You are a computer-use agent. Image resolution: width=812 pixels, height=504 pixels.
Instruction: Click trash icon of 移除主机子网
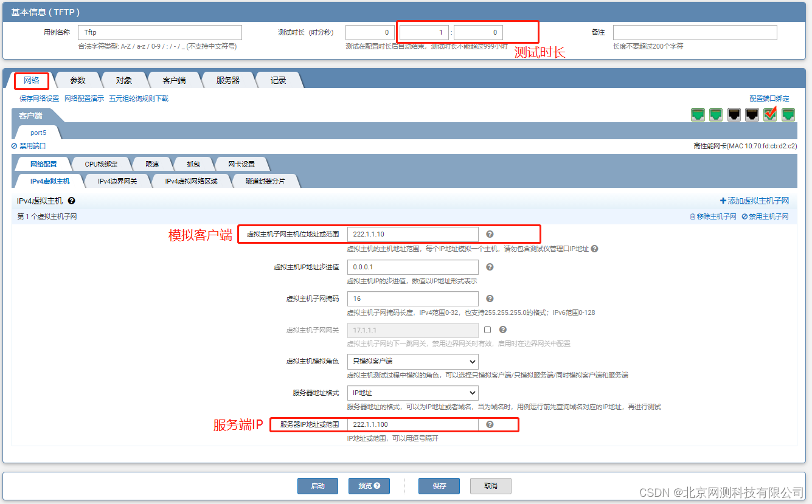692,216
